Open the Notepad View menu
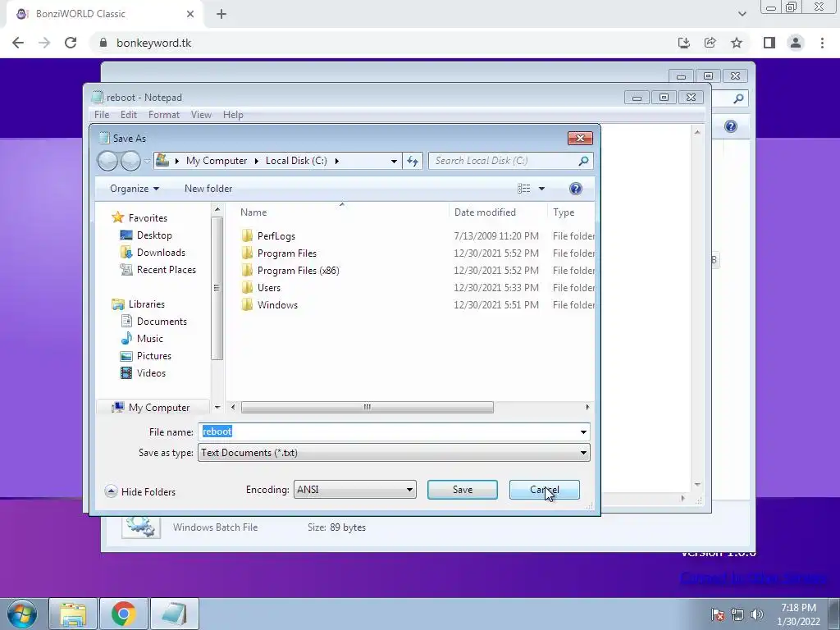The width and height of the screenshot is (840, 630). click(x=202, y=115)
